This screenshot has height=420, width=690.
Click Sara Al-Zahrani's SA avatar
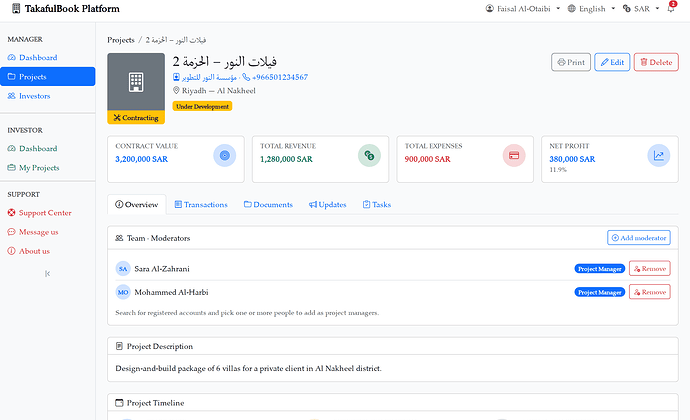tap(123, 269)
